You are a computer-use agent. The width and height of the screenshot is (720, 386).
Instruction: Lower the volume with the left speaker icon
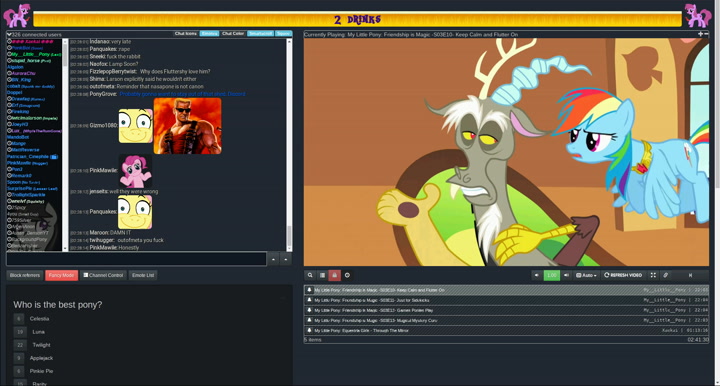(x=537, y=275)
